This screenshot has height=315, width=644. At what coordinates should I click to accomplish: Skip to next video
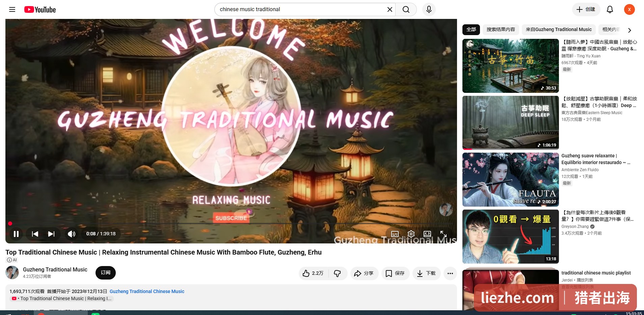(51, 234)
